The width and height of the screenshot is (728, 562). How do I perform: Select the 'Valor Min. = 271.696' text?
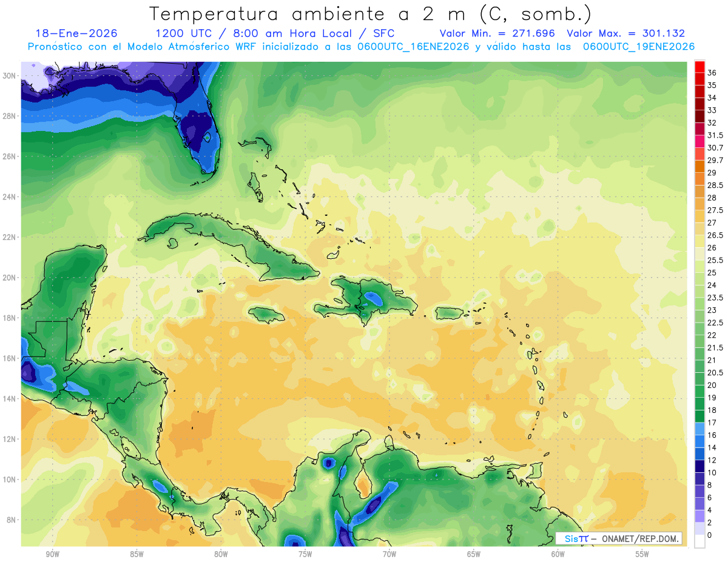click(497, 33)
